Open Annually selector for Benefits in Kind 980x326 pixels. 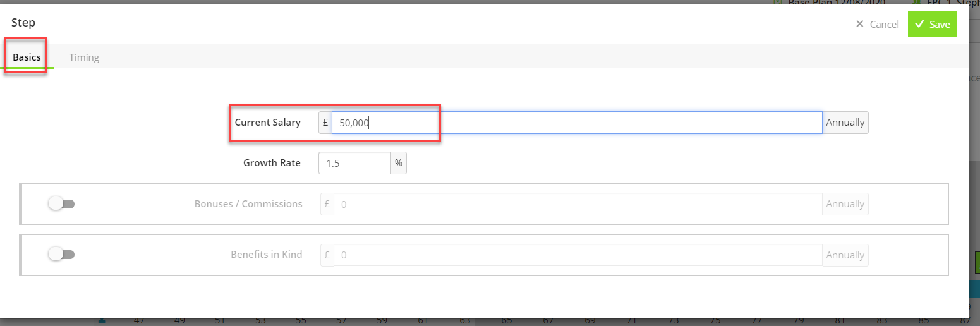845,255
